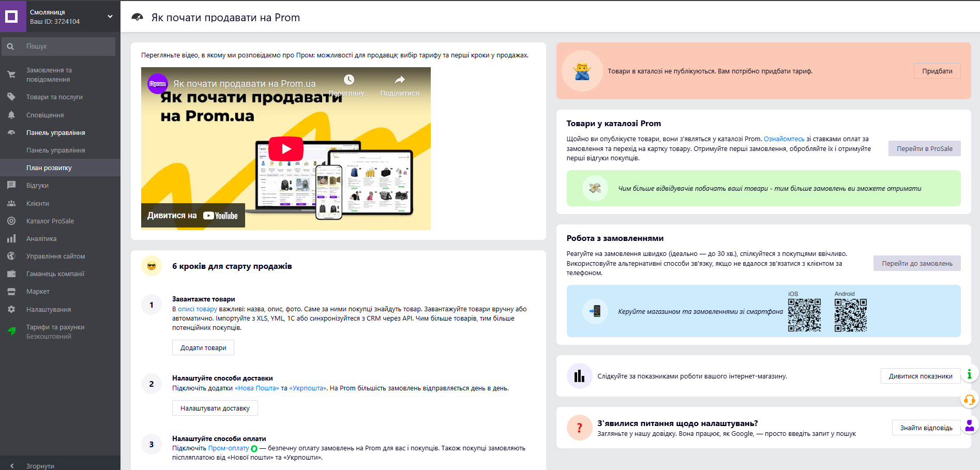Click the people icon for Клієнти
This screenshot has height=470, width=980.
point(11,203)
